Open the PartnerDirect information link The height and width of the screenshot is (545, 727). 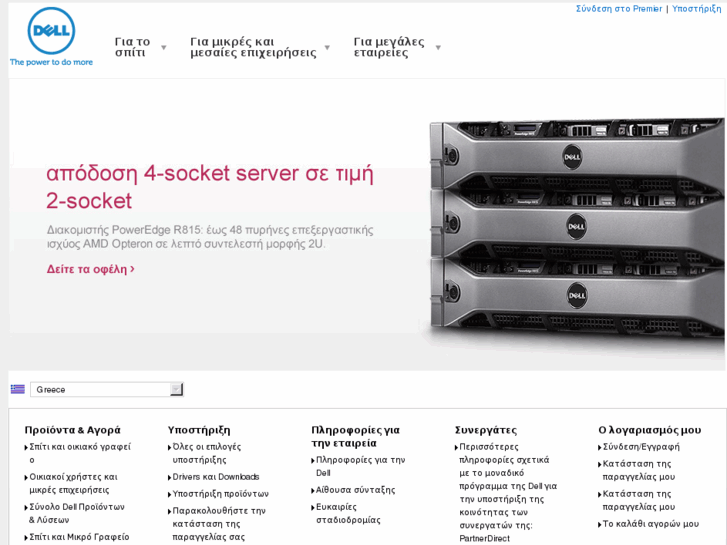(x=508, y=493)
